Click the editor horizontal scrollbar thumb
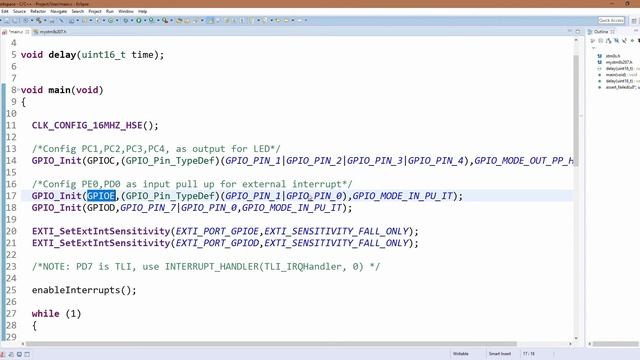The image size is (640, 360). click(271, 344)
